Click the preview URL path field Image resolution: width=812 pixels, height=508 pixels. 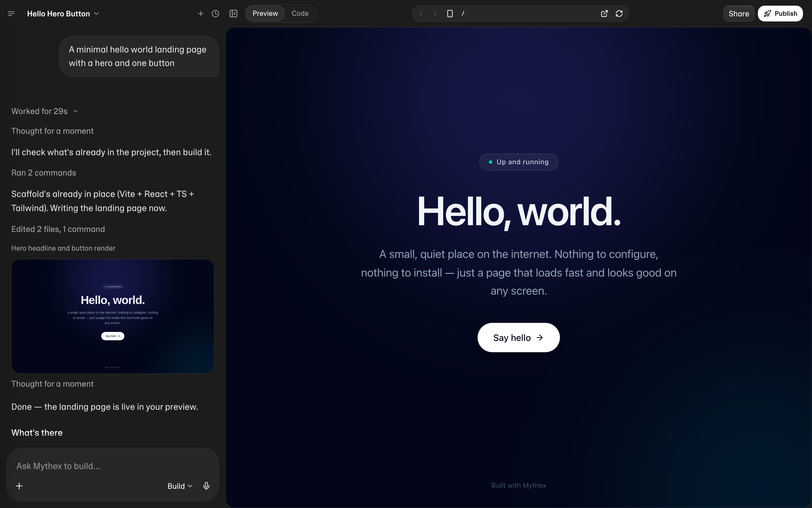[528, 14]
